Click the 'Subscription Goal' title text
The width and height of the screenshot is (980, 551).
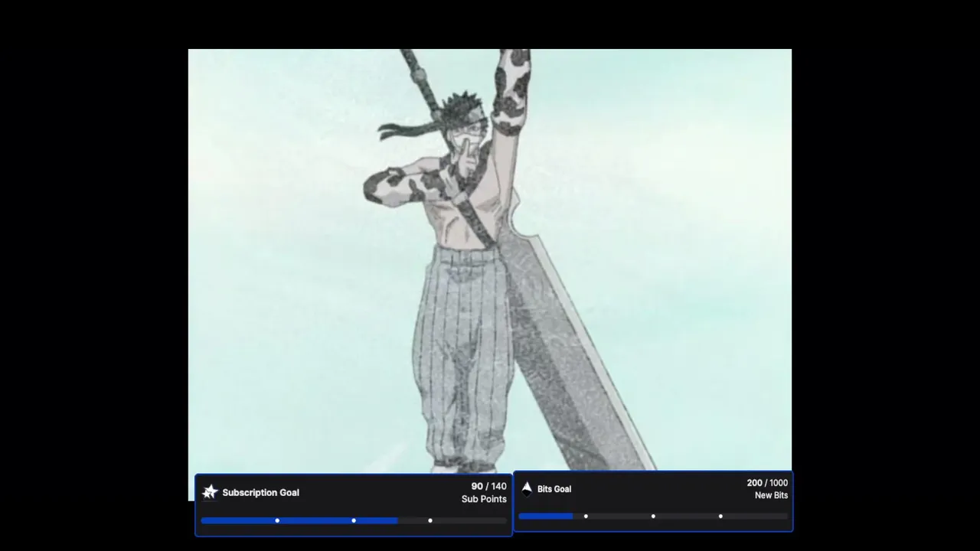pos(260,493)
